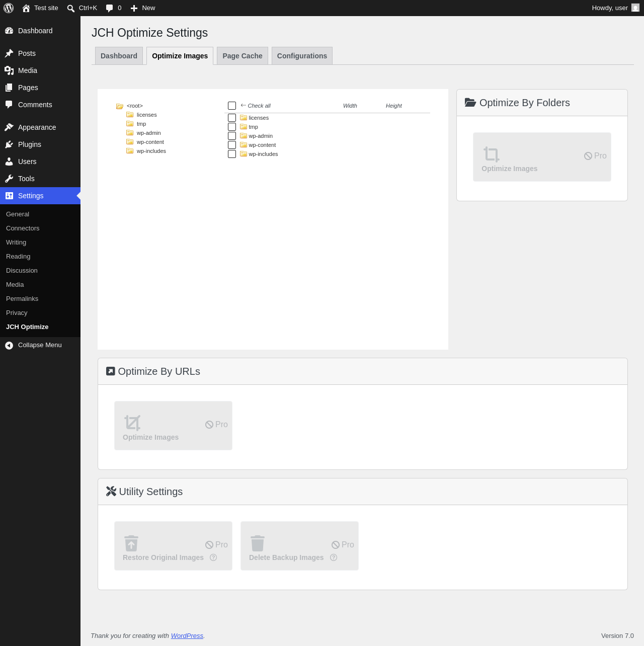Image resolution: width=644 pixels, height=646 pixels.
Task: Open General settings submenu item
Action: point(18,214)
